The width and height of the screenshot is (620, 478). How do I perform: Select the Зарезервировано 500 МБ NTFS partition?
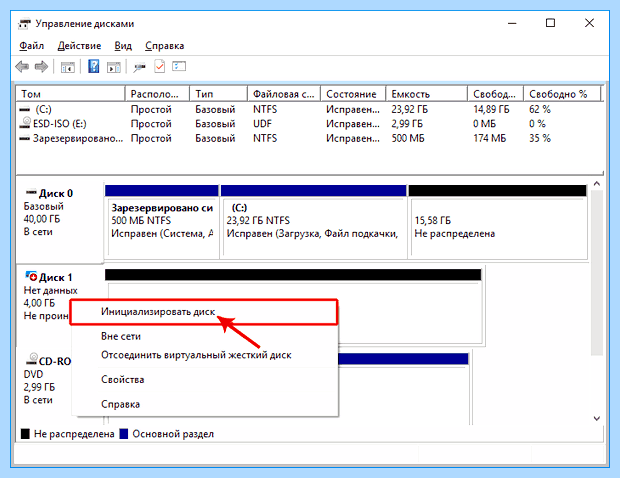[162, 222]
